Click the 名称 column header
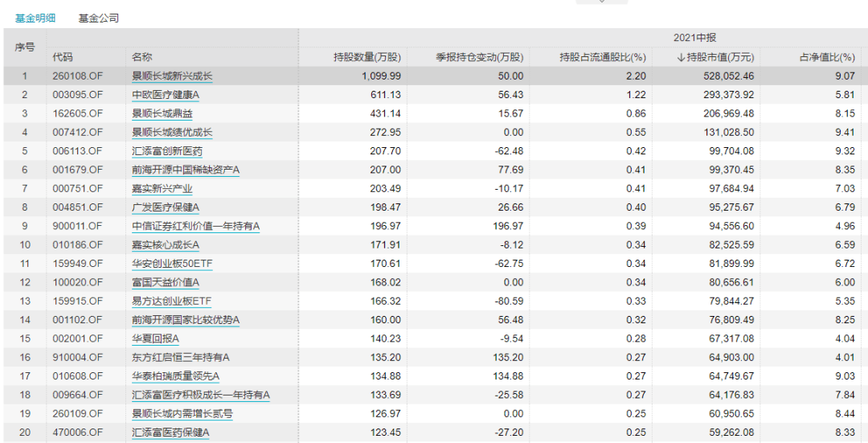 141,57
